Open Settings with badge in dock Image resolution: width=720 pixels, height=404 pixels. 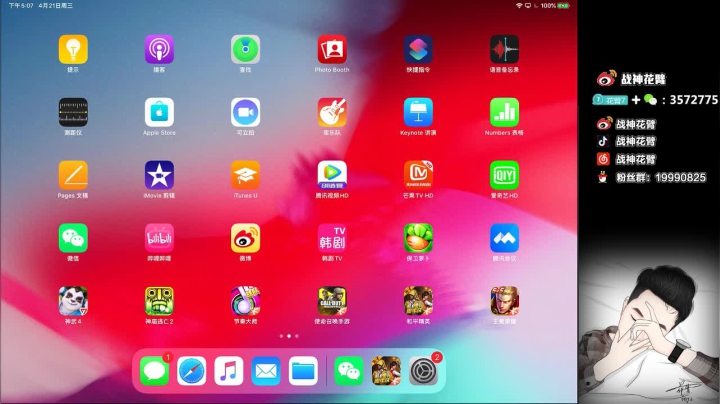[423, 370]
